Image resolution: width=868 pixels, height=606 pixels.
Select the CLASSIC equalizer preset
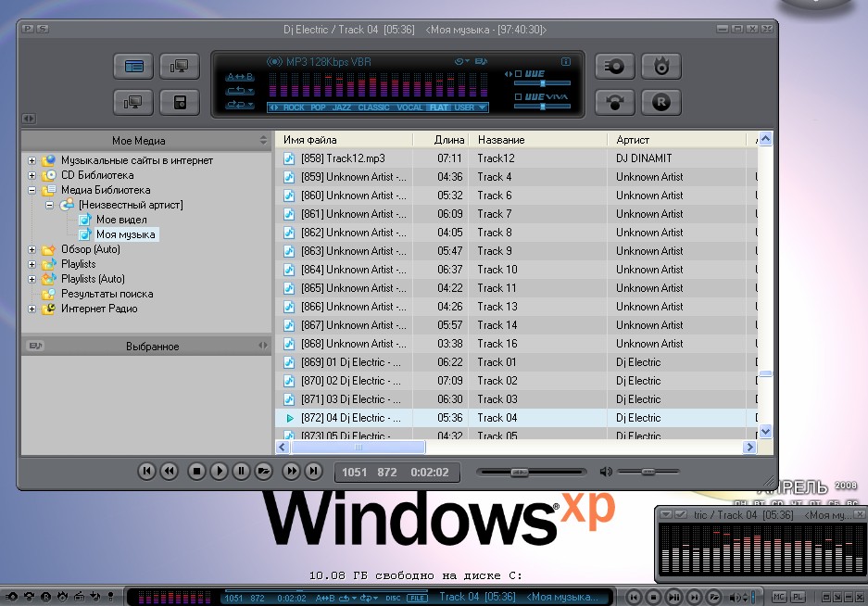click(x=373, y=107)
